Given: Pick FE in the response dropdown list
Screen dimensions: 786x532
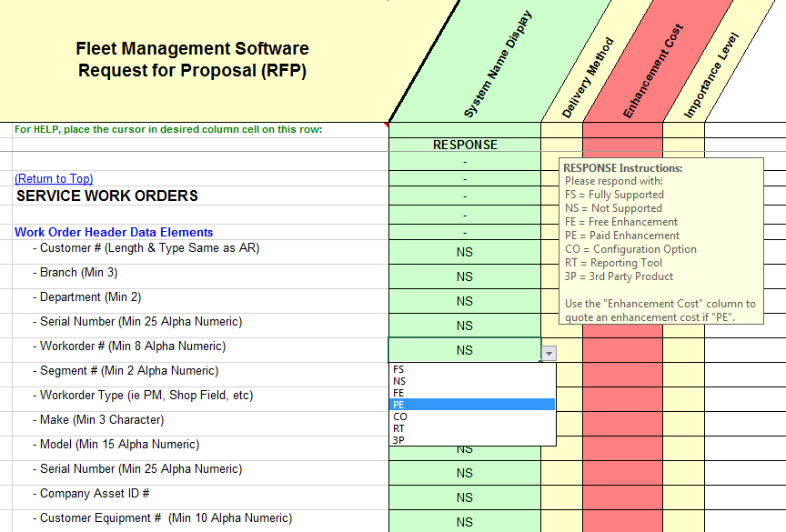Looking at the screenshot, I should tap(472, 393).
